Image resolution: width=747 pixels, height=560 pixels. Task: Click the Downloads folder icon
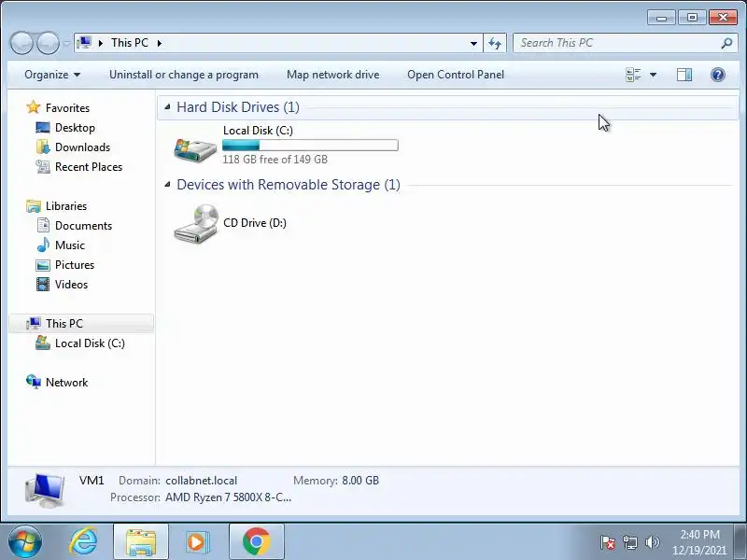coord(43,147)
